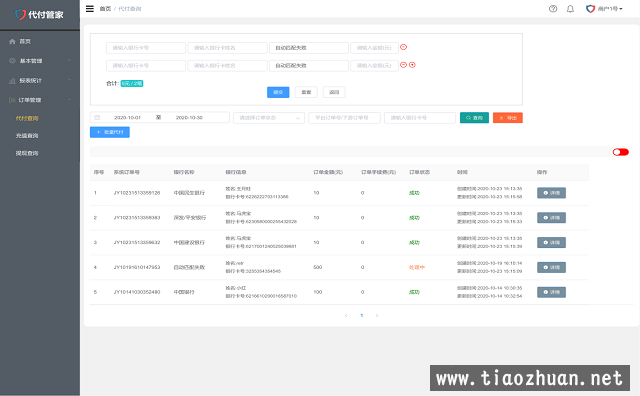
Task: Click the green 查询 search button
Action: 474,118
